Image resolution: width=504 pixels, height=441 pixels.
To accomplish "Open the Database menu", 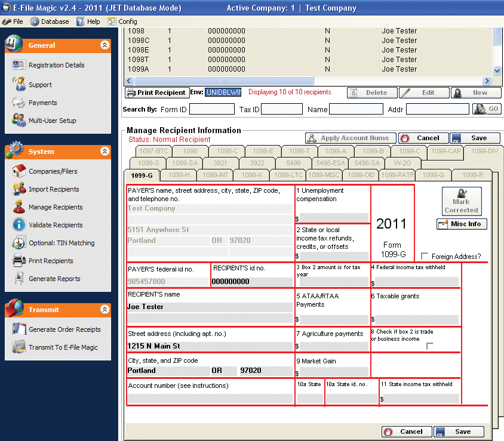I will (x=50, y=21).
